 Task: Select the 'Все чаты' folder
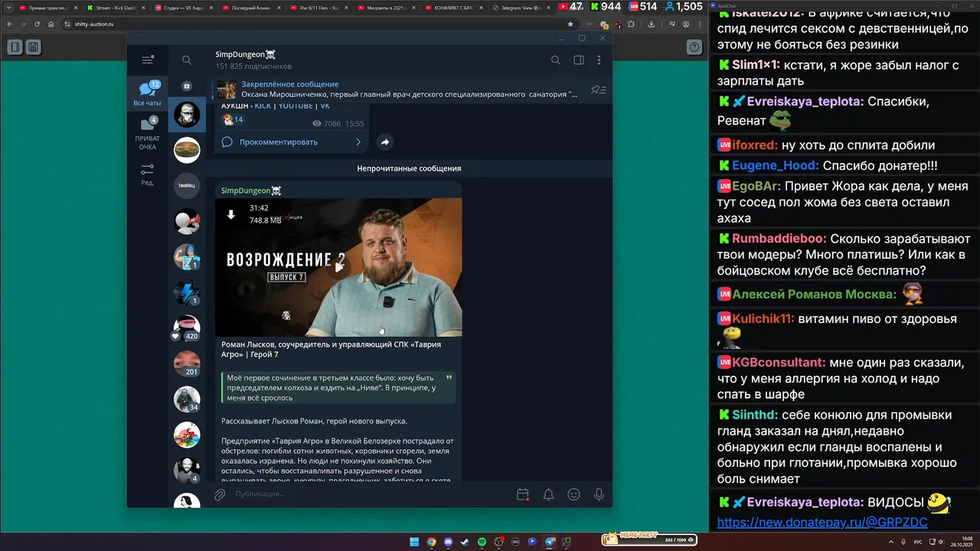[x=148, y=93]
